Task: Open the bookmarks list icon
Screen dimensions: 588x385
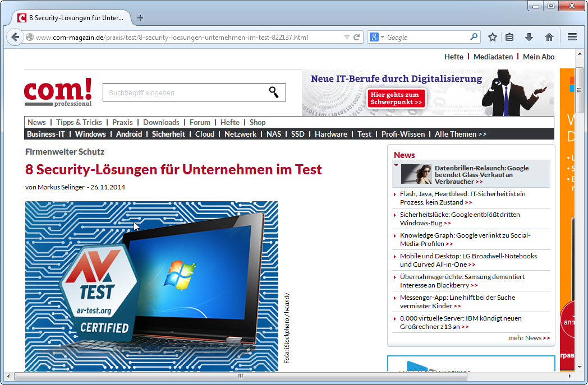Action: click(509, 37)
